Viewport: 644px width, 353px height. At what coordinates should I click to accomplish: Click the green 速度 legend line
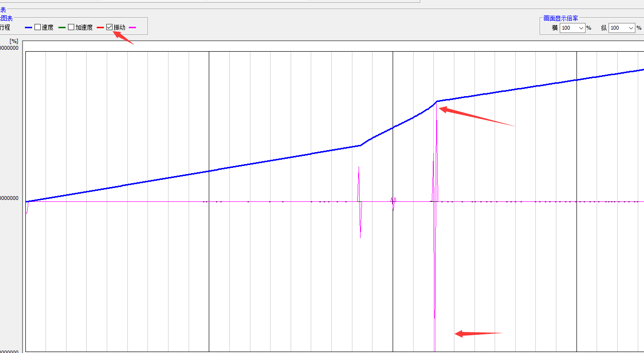point(62,28)
